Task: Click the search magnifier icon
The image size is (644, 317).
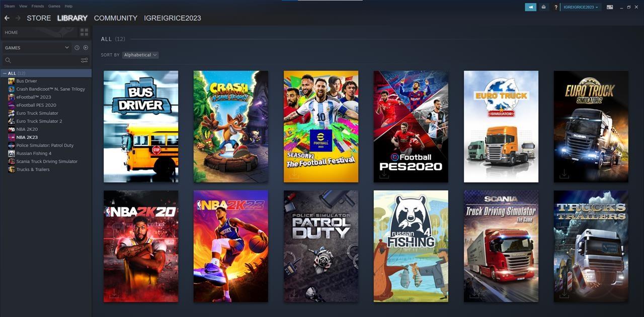Action: click(x=8, y=60)
